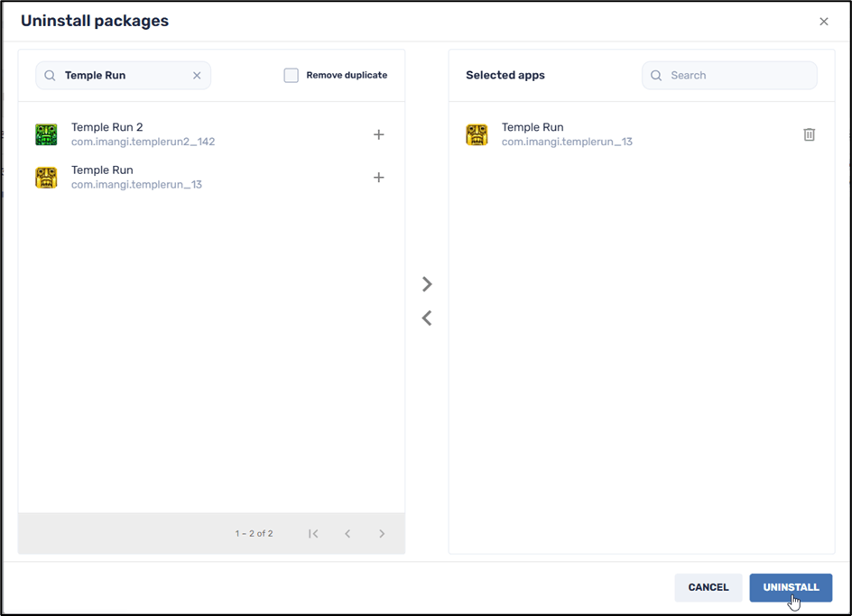Screen dimensions: 852x616
Task: Click the Temple Run 2 green app icon
Action: coord(46,134)
